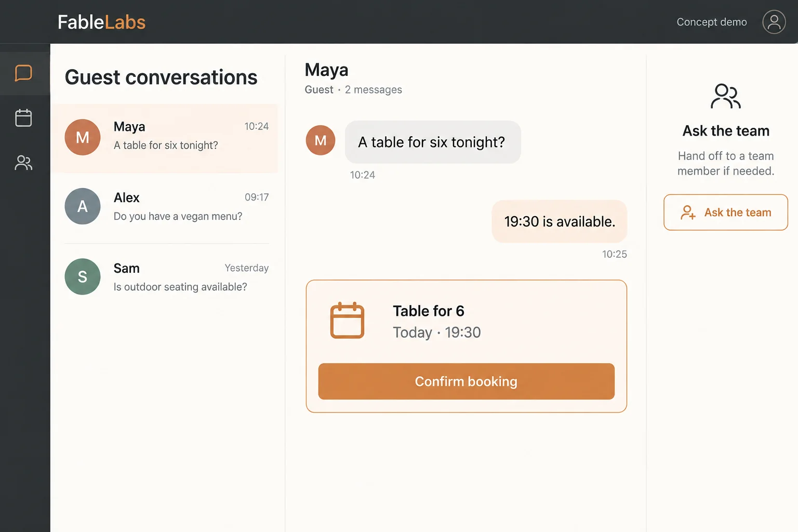Open the user profile icon in header
The width and height of the screenshot is (798, 532).
tap(774, 22)
